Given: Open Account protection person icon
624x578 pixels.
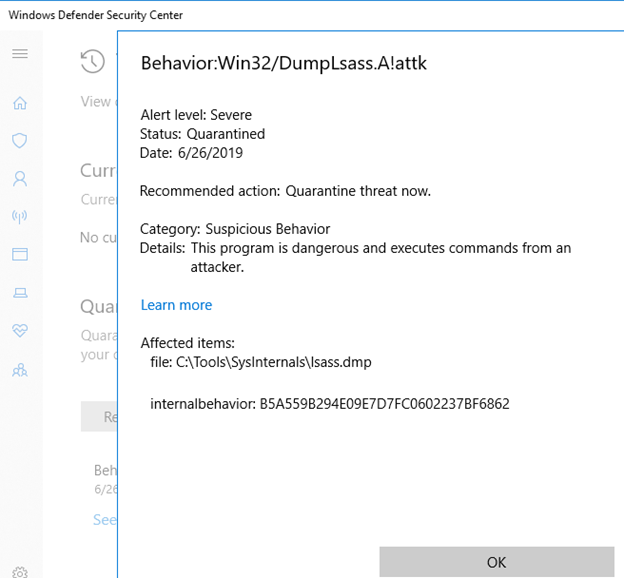Looking at the screenshot, I should coord(20,179).
